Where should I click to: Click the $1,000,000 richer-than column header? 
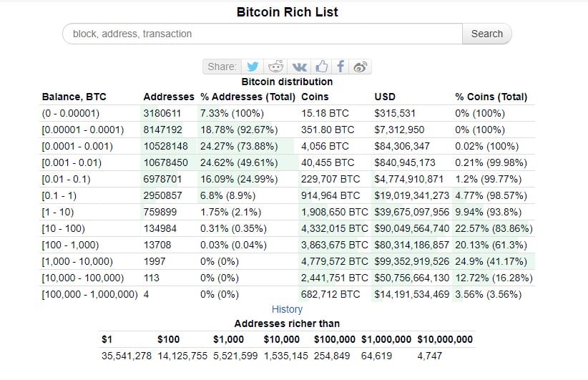pyautogui.click(x=386, y=339)
